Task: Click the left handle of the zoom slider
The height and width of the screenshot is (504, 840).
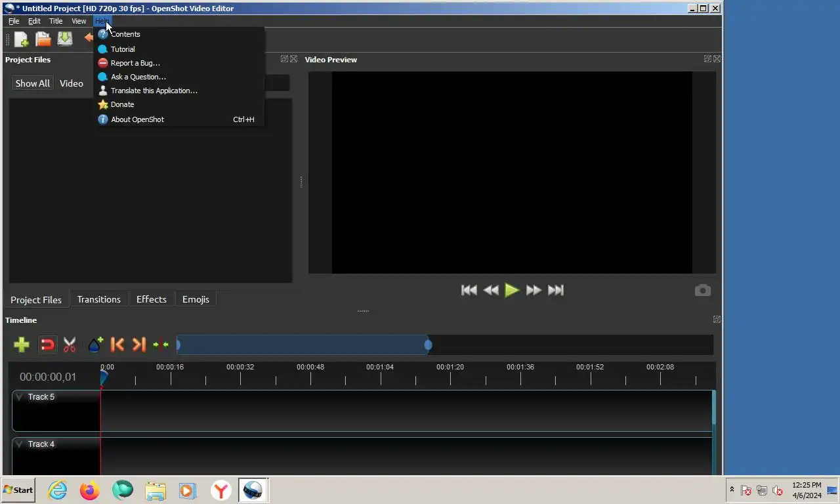Action: point(178,345)
